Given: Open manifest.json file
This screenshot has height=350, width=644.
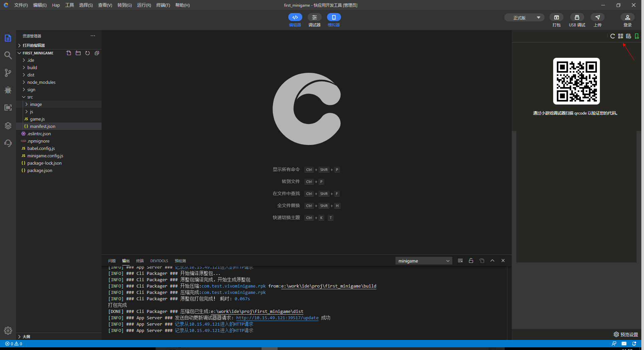Looking at the screenshot, I should [59, 127].
